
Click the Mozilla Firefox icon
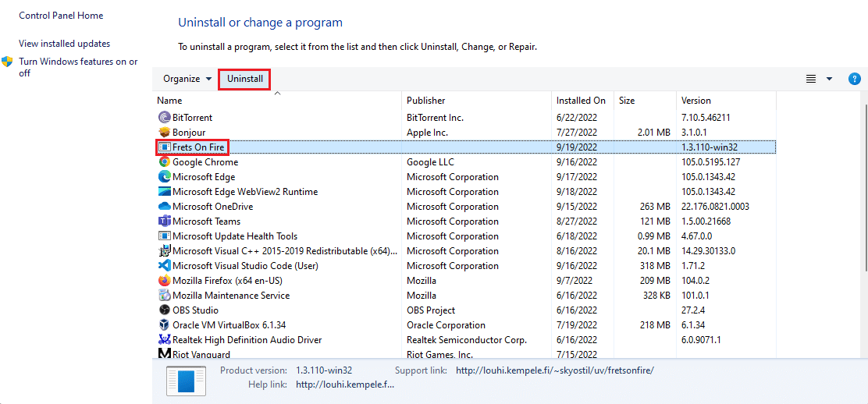click(164, 281)
